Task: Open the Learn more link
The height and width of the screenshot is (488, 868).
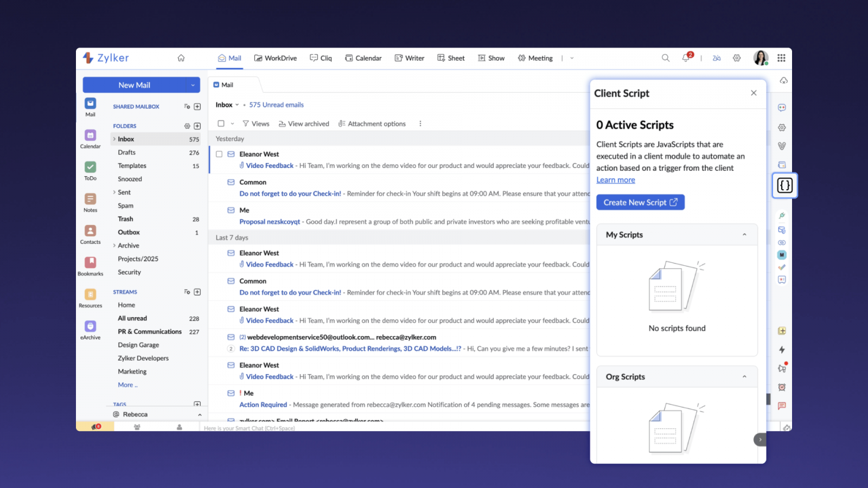Action: (x=616, y=180)
